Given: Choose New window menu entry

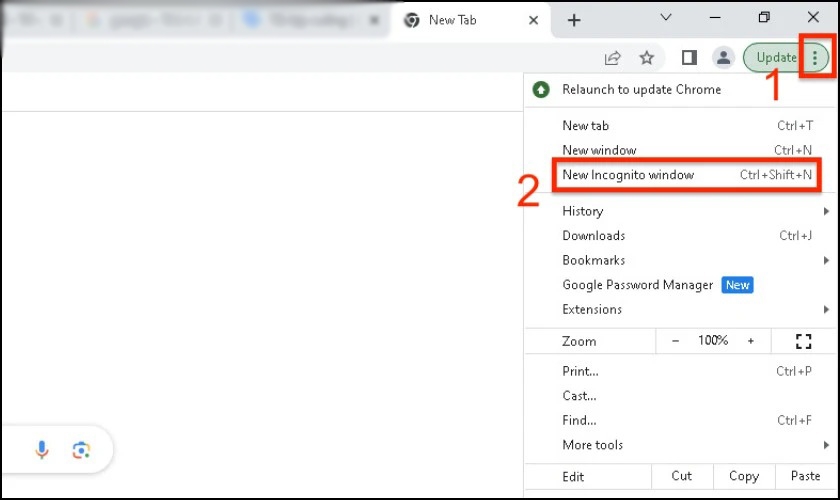Looking at the screenshot, I should (x=680, y=150).
